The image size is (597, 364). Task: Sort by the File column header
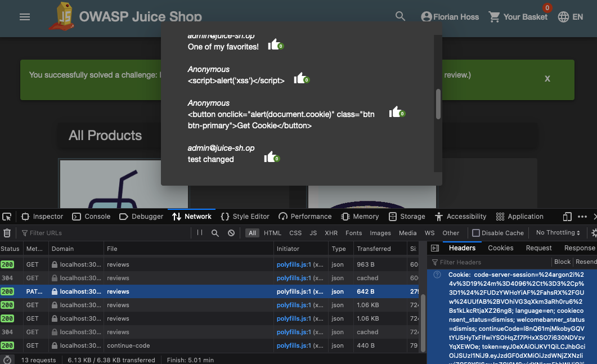[x=188, y=249]
